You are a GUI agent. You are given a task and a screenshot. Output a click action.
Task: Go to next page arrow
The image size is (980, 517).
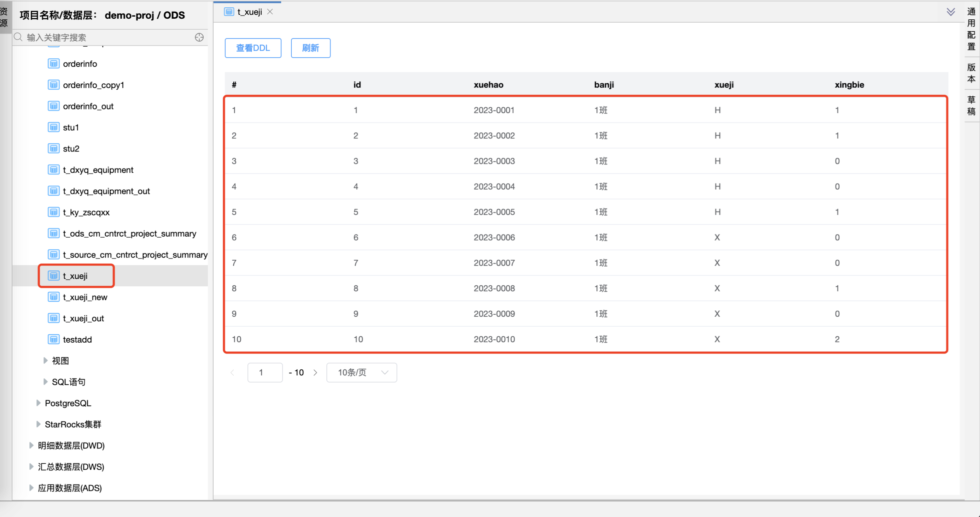(315, 373)
